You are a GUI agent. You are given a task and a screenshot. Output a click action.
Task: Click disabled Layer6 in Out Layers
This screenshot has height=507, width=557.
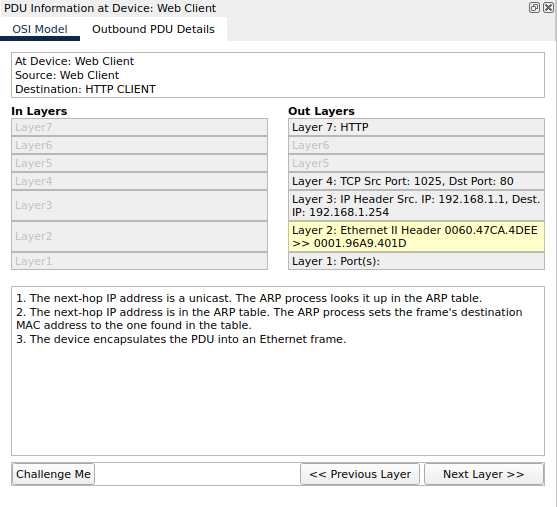tap(416, 145)
